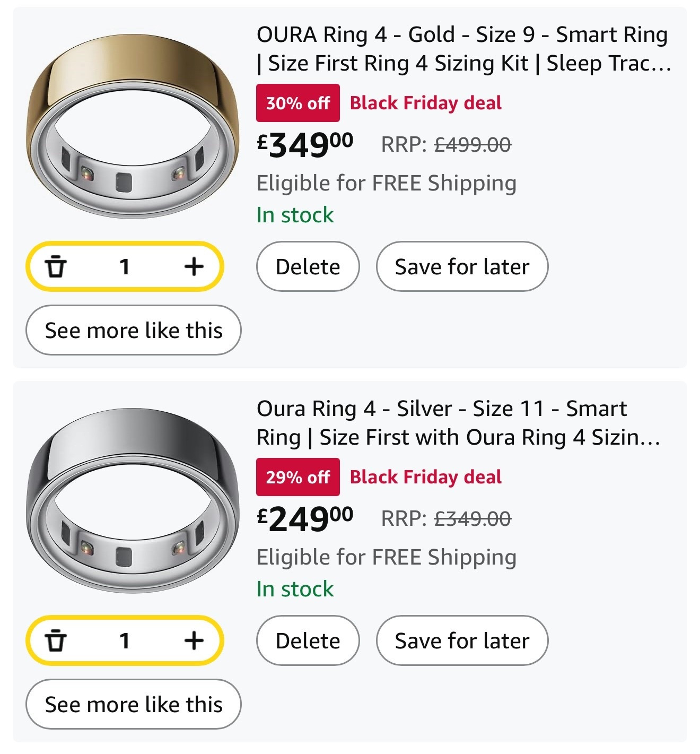Delete the Gold Oura Ring from cart
This screenshot has height=754, width=700.
click(x=307, y=267)
